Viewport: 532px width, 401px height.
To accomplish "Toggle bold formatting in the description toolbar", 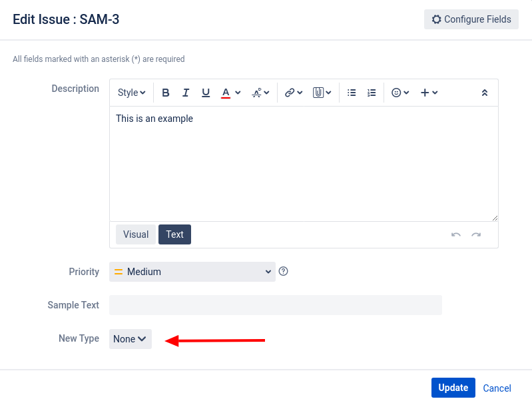I will pos(166,93).
